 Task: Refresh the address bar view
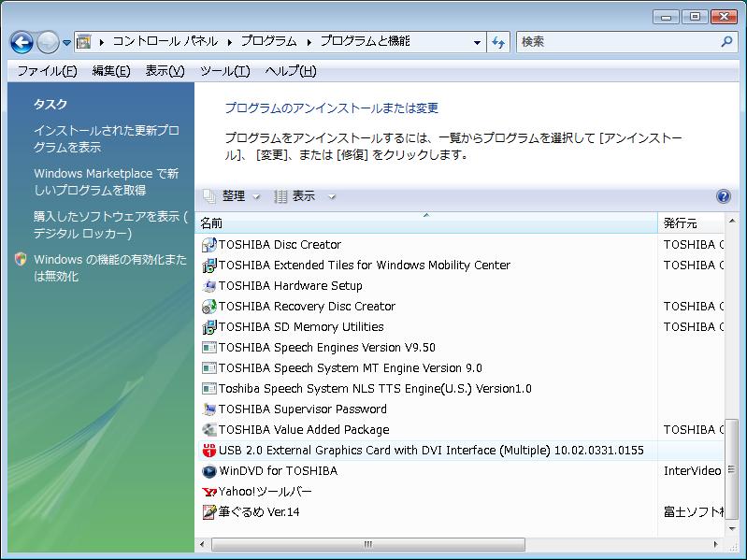(498, 42)
